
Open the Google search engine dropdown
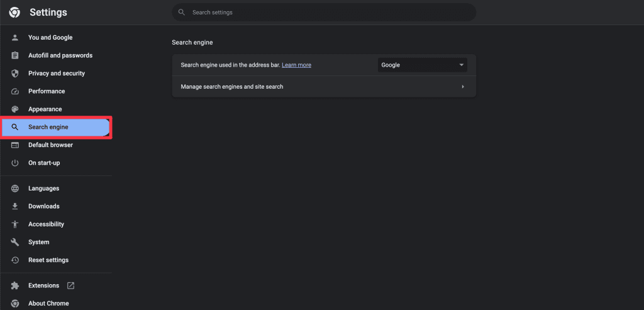[422, 65]
